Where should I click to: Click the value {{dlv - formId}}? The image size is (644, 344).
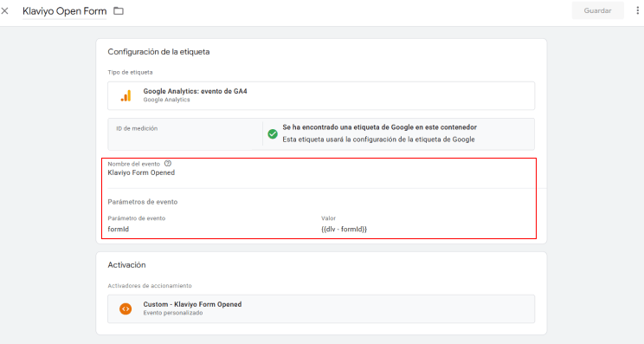(x=344, y=230)
